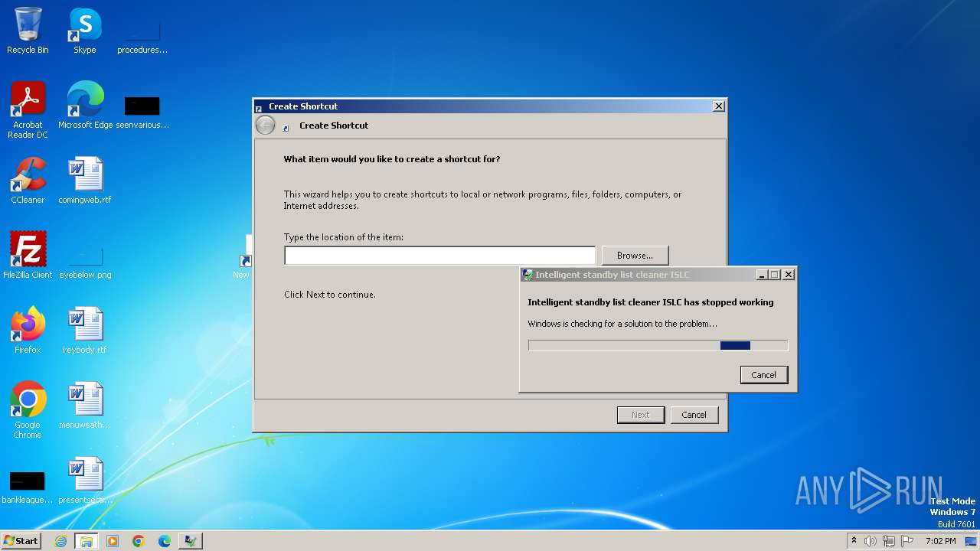980x551 pixels.
Task: Open File Explorer from taskbar
Action: [87, 541]
